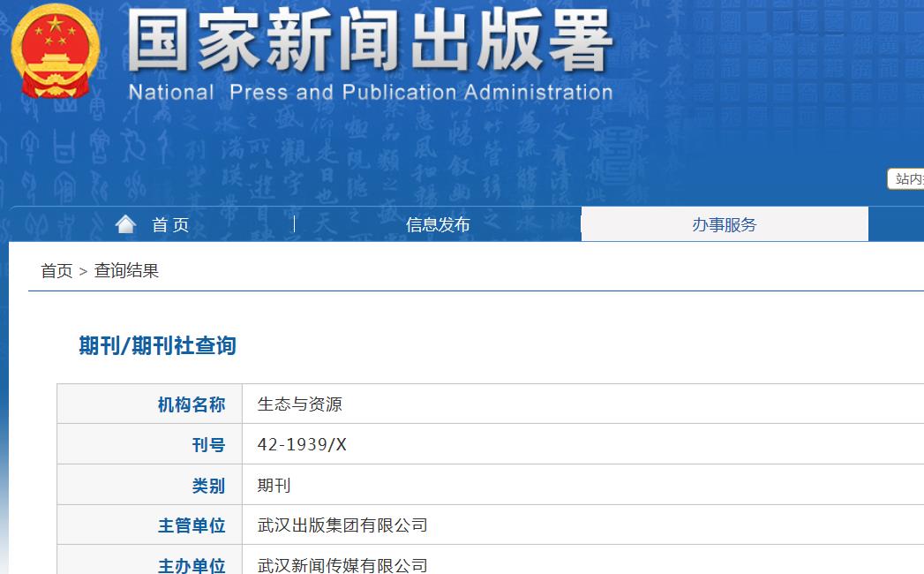Viewport: 924px width, 574px height.
Task: Switch to the 信息发布 navigation tab
Action: click(x=437, y=224)
